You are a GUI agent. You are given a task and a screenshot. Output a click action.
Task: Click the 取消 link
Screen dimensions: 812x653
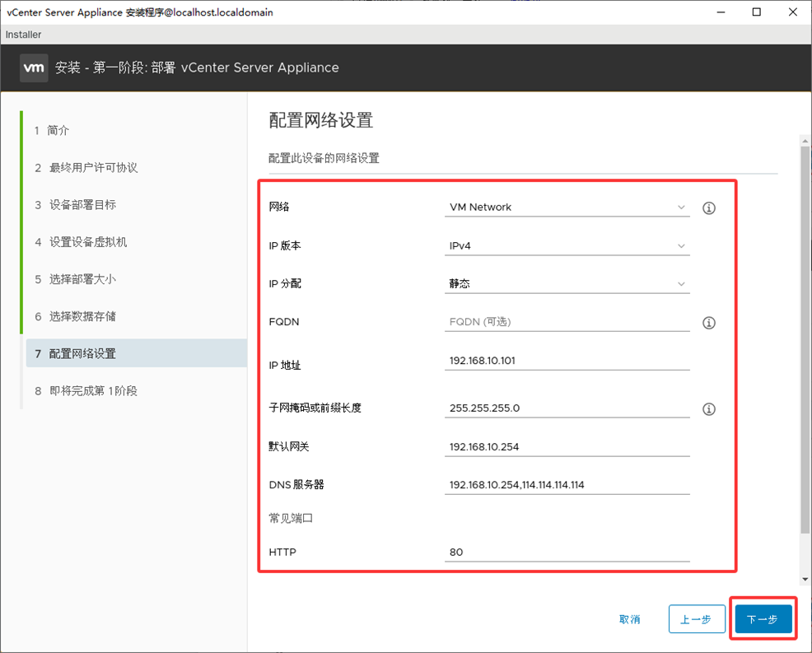630,619
